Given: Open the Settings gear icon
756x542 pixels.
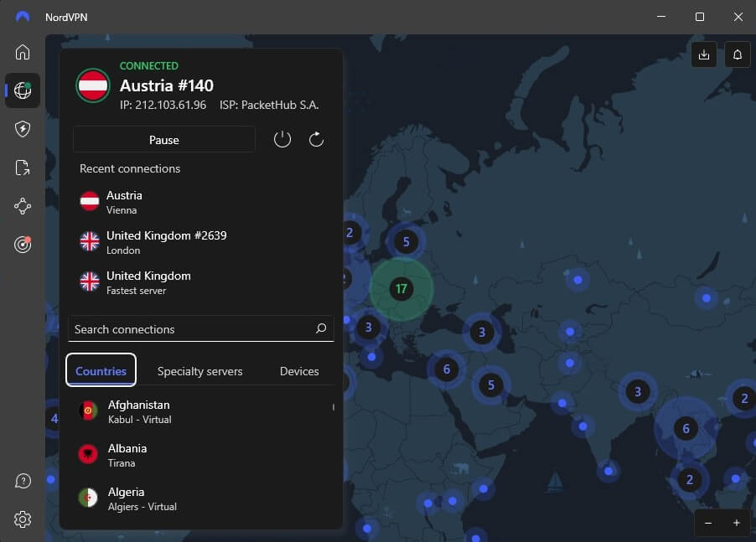Looking at the screenshot, I should [22, 519].
